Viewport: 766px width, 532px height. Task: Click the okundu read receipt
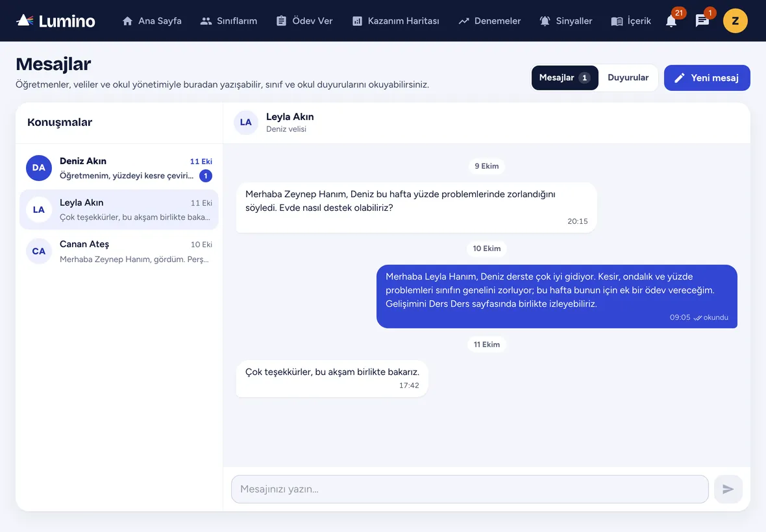pos(711,318)
